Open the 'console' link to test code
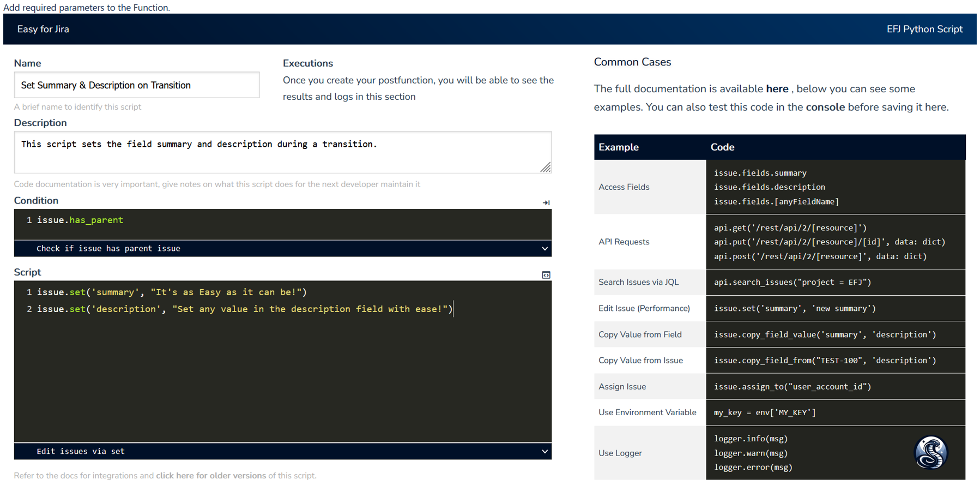 coord(825,107)
